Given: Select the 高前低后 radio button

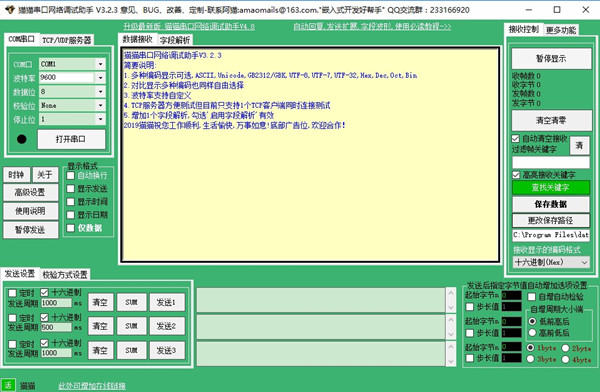Looking at the screenshot, I should [x=532, y=333].
